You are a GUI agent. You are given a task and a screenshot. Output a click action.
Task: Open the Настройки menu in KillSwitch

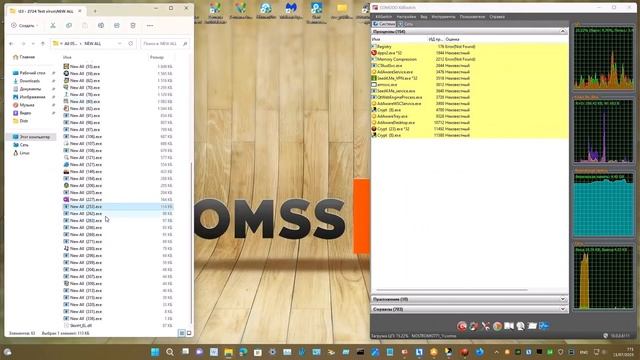coord(406,17)
